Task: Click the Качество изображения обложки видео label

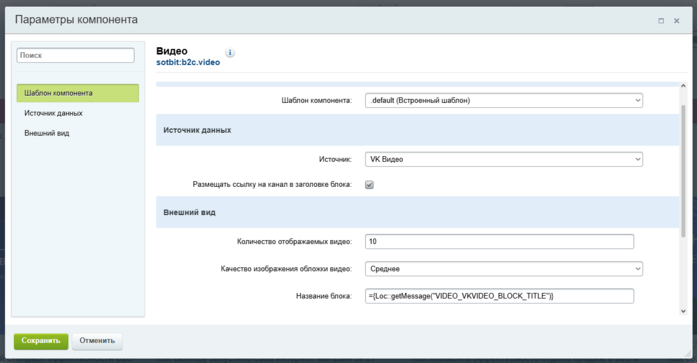Action: (286, 269)
